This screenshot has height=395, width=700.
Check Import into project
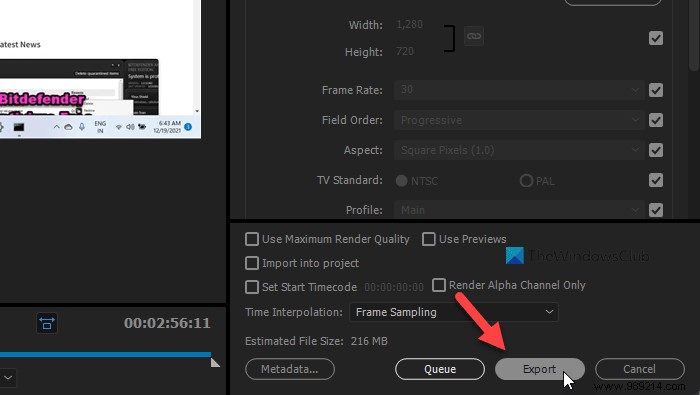click(252, 263)
